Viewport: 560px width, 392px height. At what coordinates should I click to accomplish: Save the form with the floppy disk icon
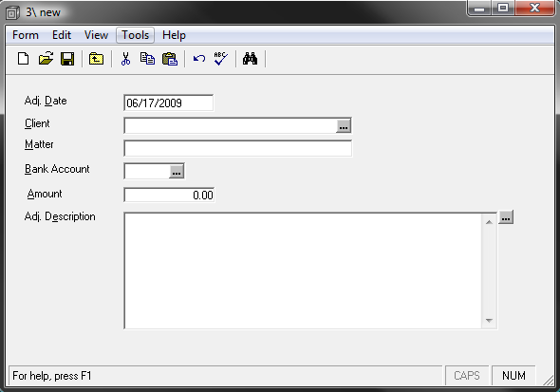(67, 59)
